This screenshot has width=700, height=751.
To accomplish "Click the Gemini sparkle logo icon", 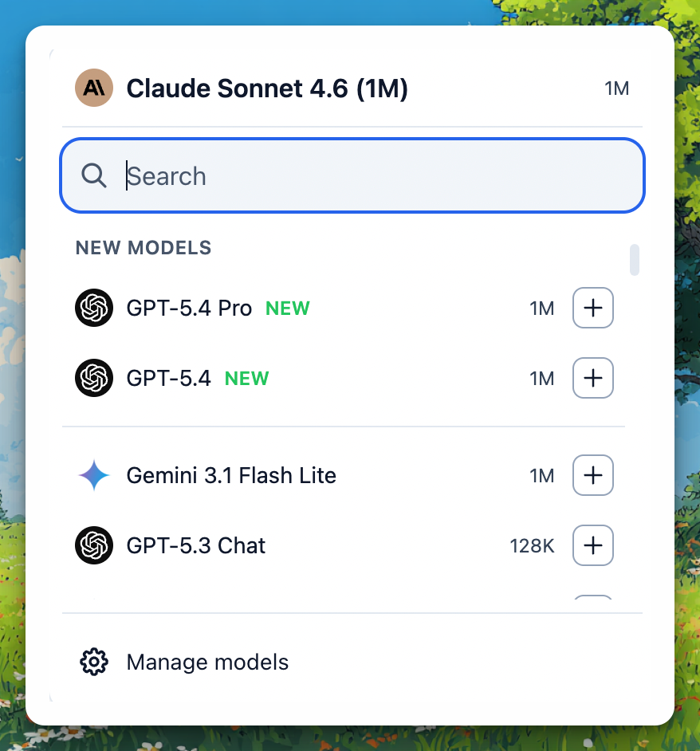I will [93, 476].
